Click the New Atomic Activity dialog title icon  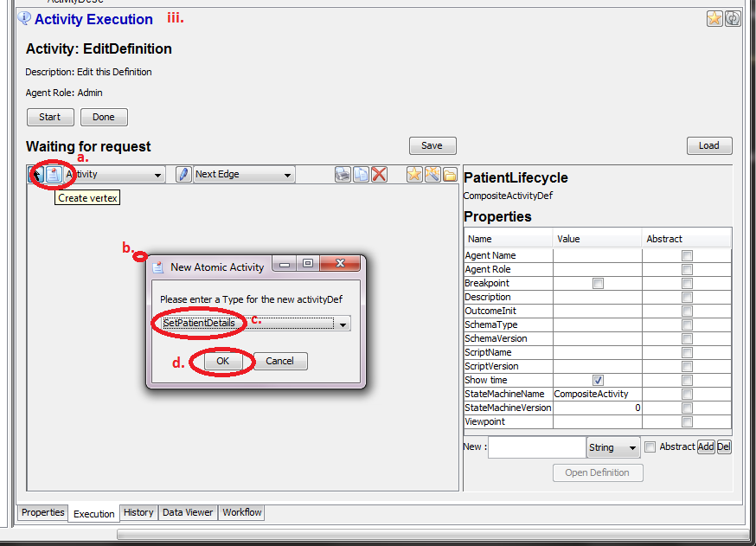(158, 267)
